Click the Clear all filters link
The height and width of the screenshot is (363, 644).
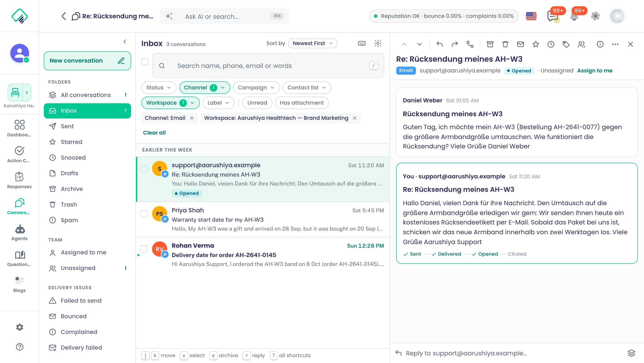click(x=154, y=133)
